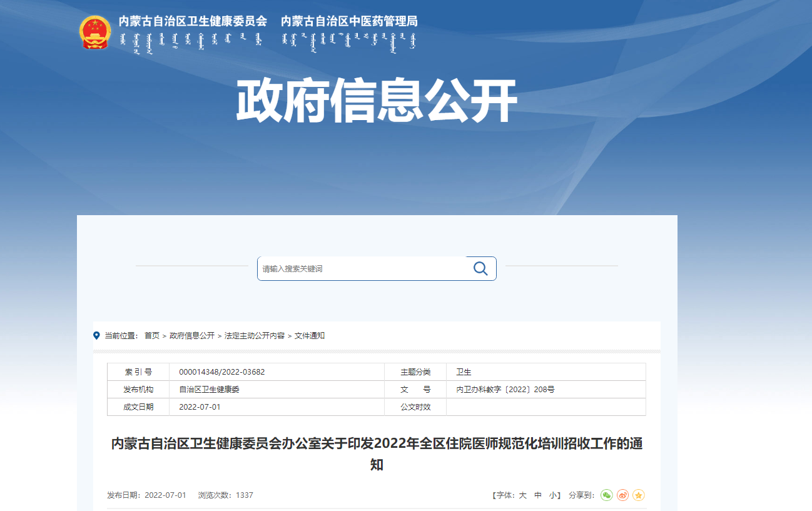Click the 成文日期 value 2022-07-01
This screenshot has height=511, width=812.
click(x=200, y=407)
